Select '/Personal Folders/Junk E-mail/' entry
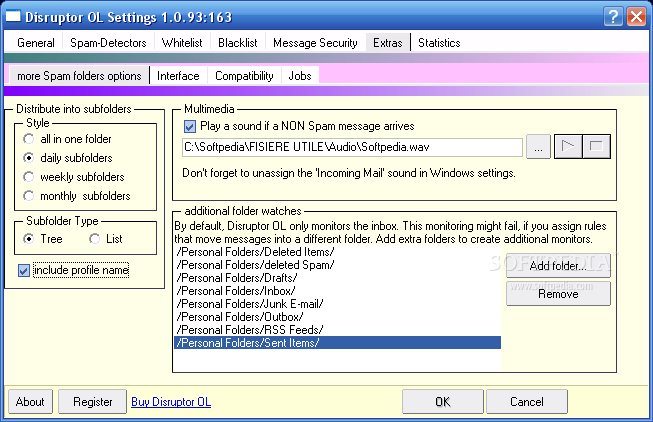The width and height of the screenshot is (653, 422). [x=337, y=304]
